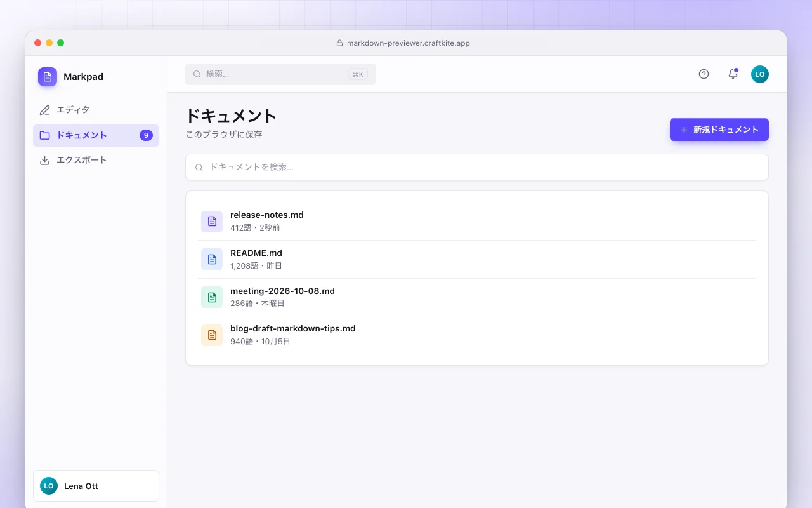The width and height of the screenshot is (812, 508).
Task: Click the Markpad app name
Action: (83, 77)
